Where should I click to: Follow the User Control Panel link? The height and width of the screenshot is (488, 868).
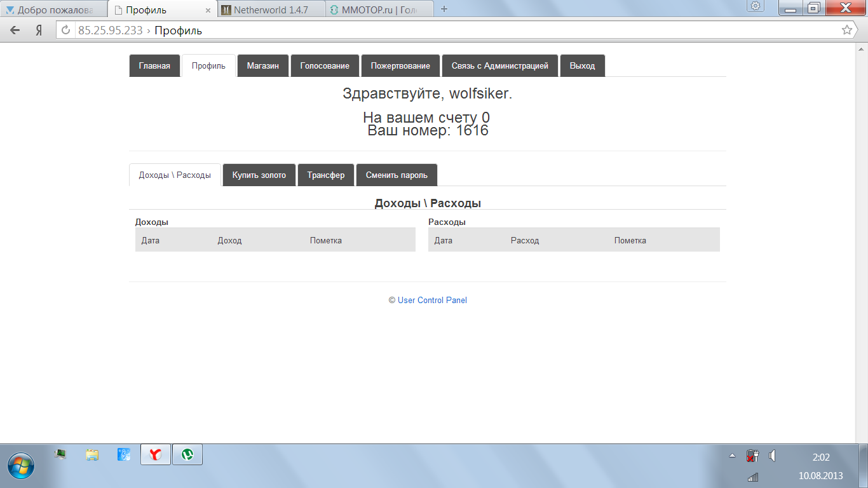click(432, 300)
